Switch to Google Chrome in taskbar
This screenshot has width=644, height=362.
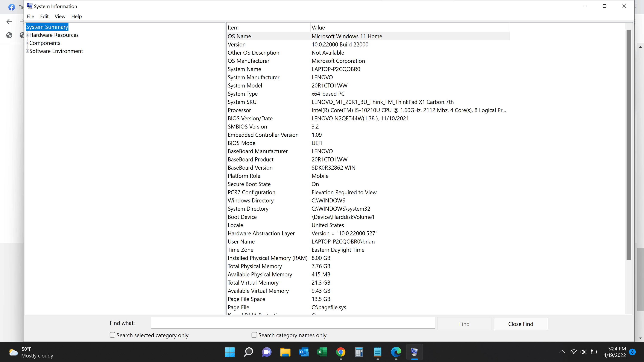coord(340,352)
